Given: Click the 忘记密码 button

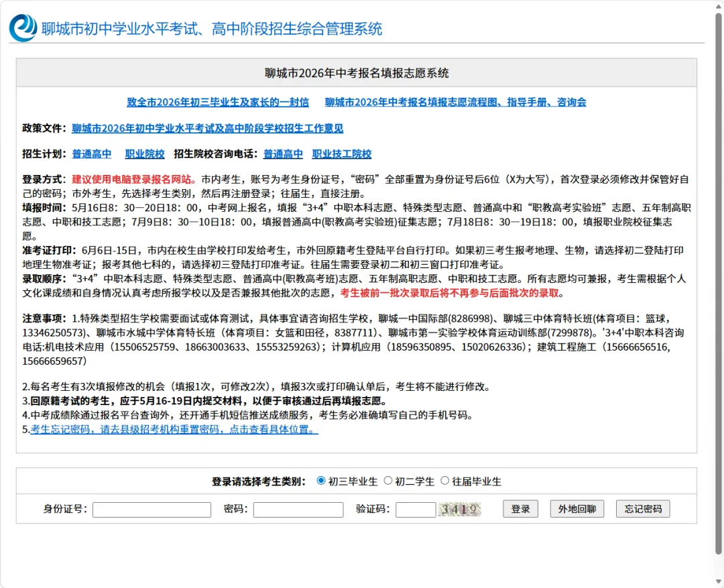Looking at the screenshot, I should (x=643, y=509).
